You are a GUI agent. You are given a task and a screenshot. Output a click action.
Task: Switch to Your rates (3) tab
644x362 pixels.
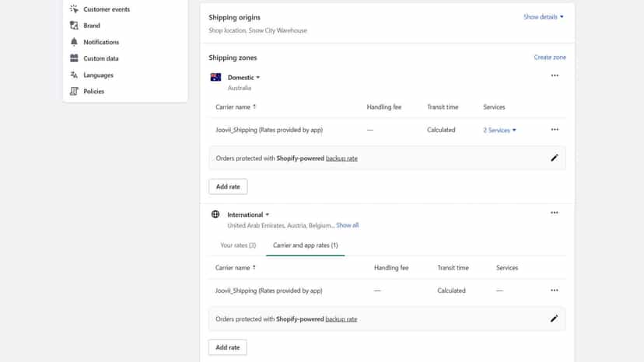pyautogui.click(x=238, y=245)
